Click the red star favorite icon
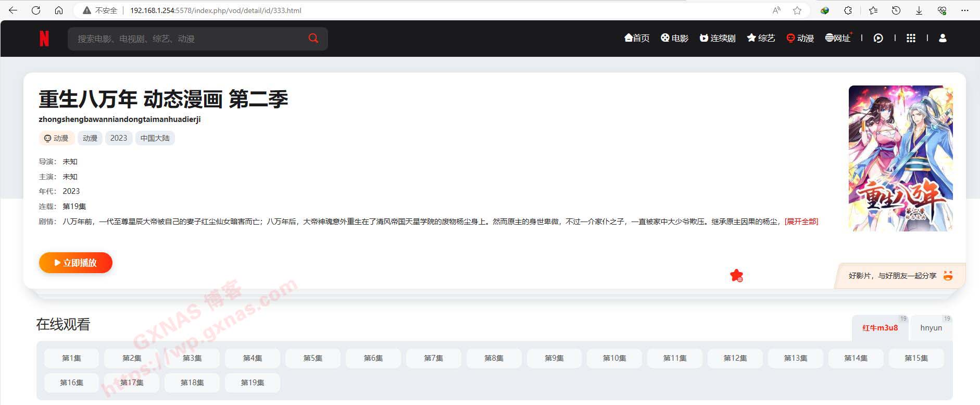980x405 pixels. pos(736,275)
